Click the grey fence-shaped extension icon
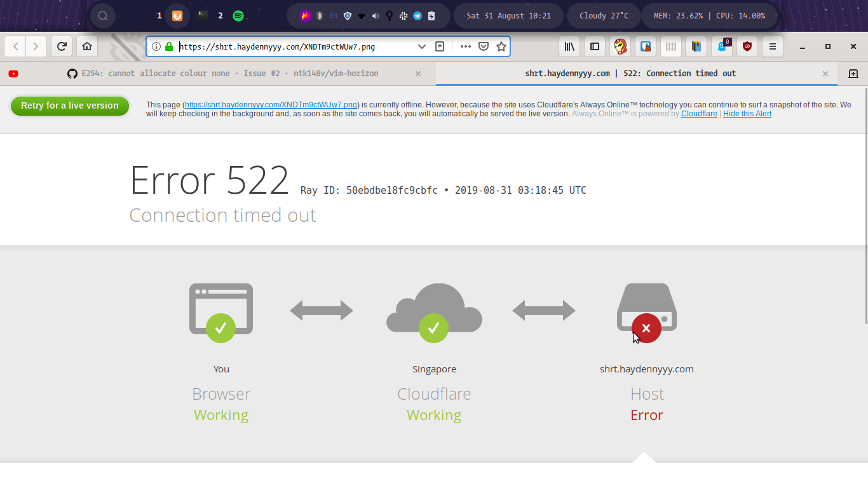The width and height of the screenshot is (868, 488). [671, 46]
